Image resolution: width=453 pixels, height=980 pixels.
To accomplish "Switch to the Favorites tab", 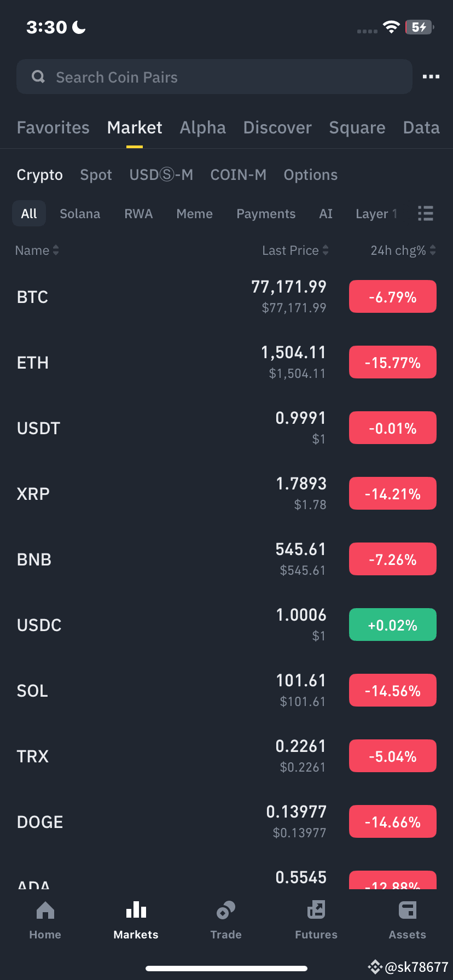I will pos(53,127).
